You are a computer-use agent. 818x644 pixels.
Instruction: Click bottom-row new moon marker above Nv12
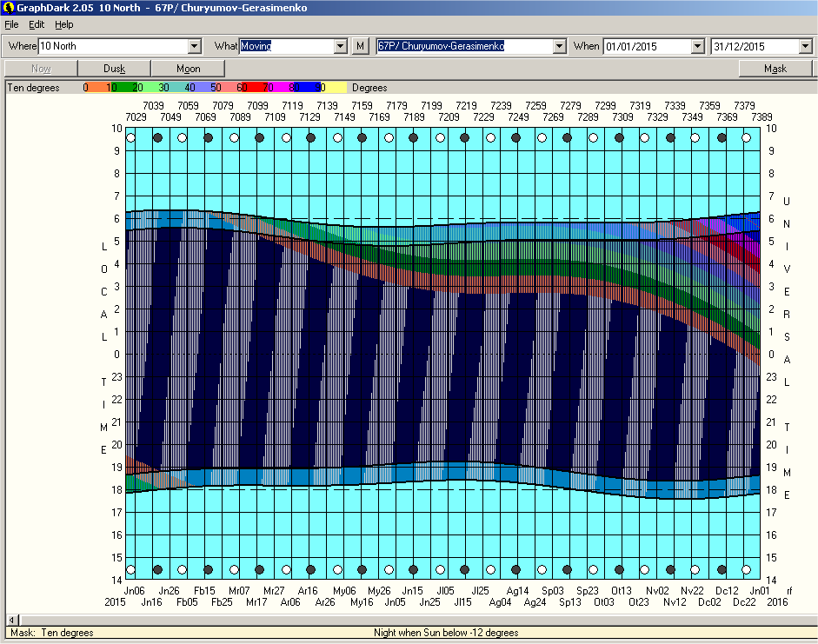click(670, 570)
